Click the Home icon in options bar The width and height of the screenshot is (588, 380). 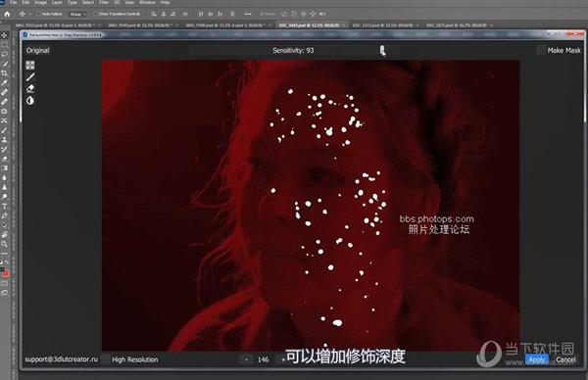[7, 14]
